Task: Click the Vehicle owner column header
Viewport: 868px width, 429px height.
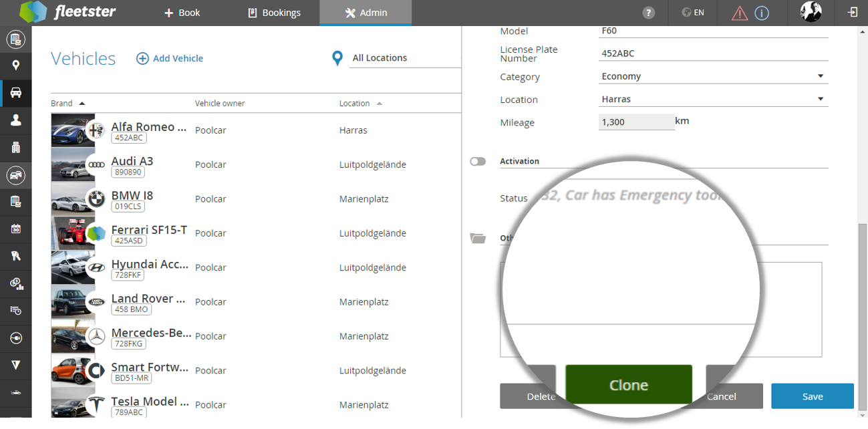Action: (x=220, y=104)
